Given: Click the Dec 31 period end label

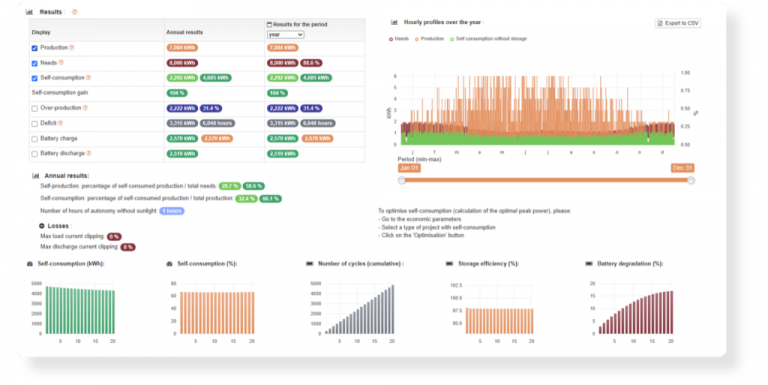Looking at the screenshot, I should click(682, 168).
